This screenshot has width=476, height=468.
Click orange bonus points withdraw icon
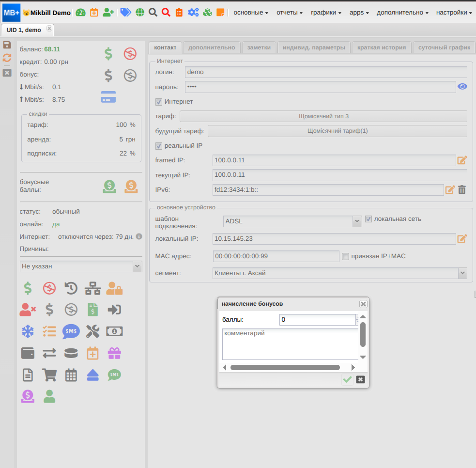click(x=131, y=187)
